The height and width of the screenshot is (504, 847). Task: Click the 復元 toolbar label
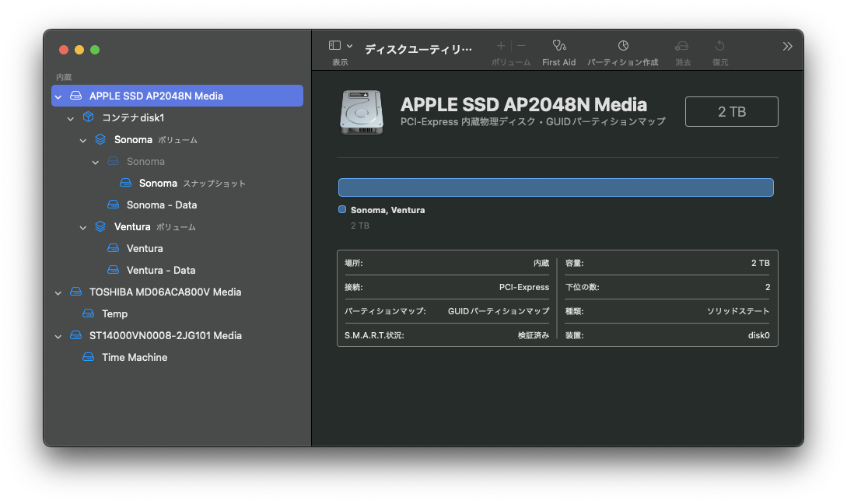720,63
